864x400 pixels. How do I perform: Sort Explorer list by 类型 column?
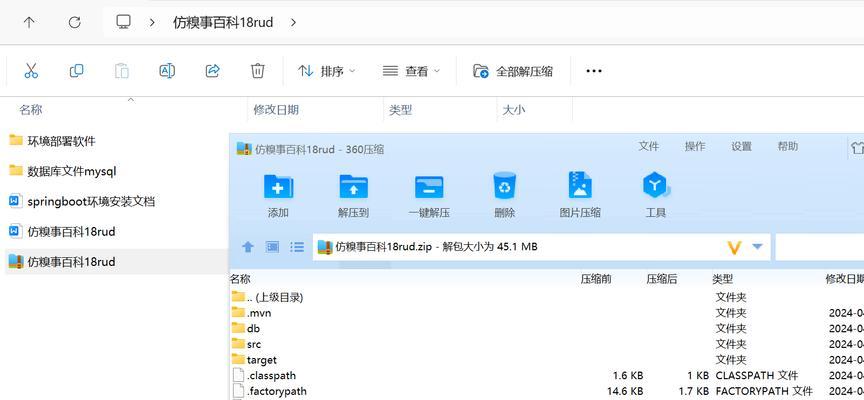tap(401, 110)
